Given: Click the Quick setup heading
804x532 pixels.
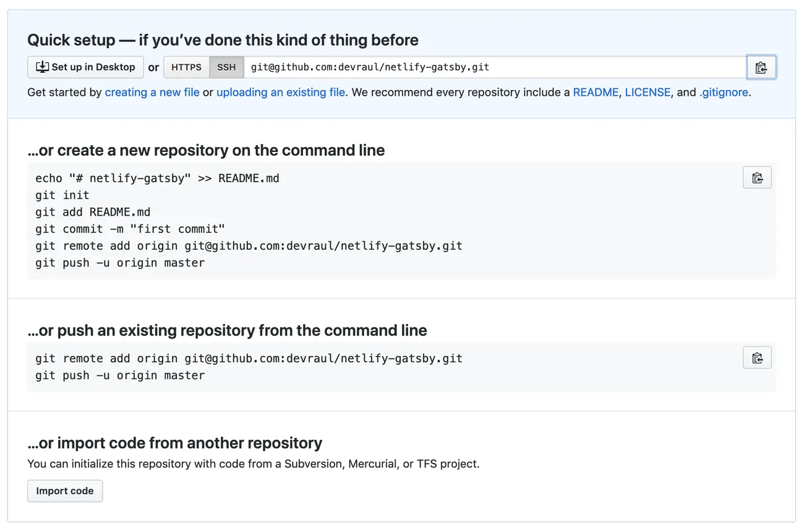Looking at the screenshot, I should [x=223, y=41].
